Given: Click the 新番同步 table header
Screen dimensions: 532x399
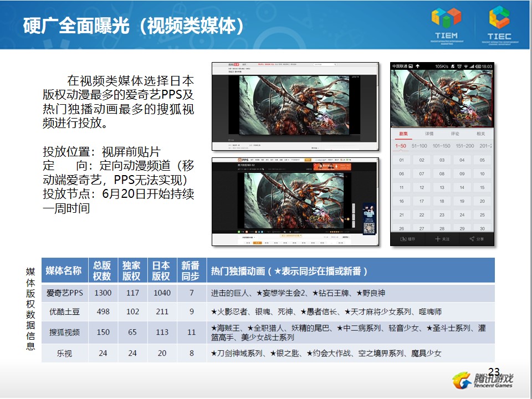Looking at the screenshot, I should (191, 270).
